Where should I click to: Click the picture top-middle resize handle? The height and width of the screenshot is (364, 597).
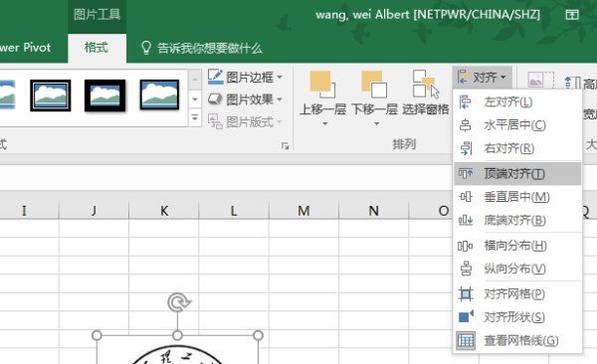(177, 335)
